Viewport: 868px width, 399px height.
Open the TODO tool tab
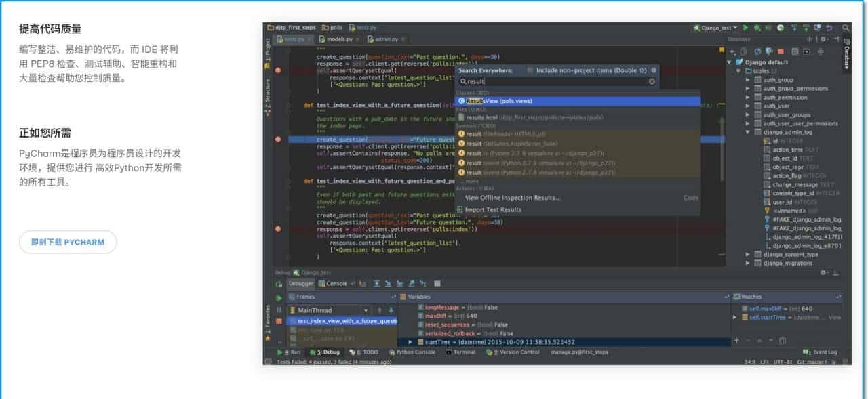pos(363,352)
